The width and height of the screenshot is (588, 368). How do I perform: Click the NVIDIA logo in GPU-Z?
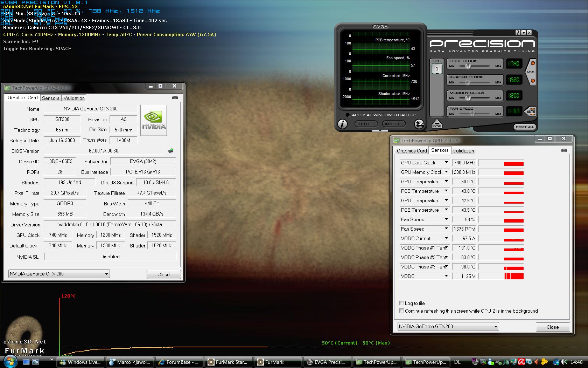(153, 120)
